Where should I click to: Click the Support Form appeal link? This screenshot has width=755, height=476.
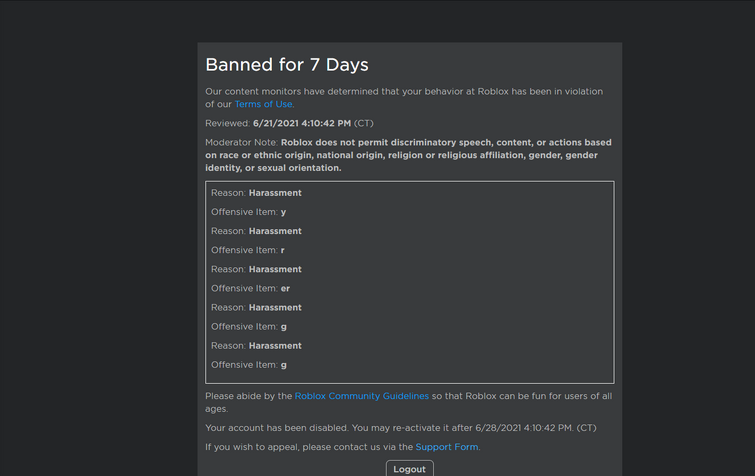[446, 447]
